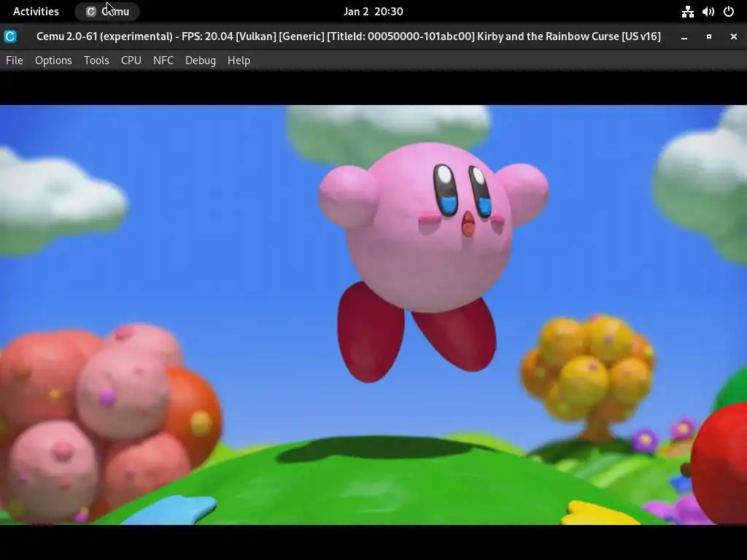Open the Options menu
This screenshot has width=747, height=560.
tap(53, 61)
